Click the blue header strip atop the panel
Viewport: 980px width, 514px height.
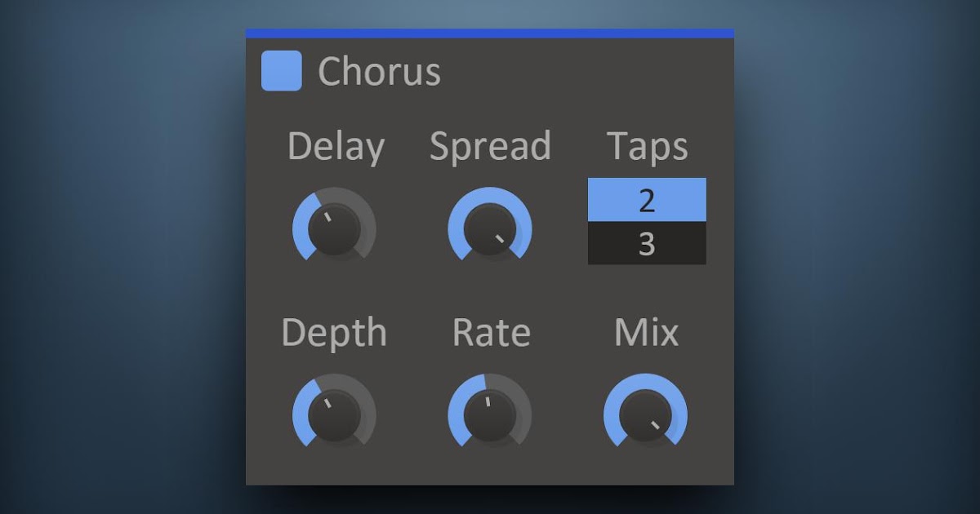point(490,33)
